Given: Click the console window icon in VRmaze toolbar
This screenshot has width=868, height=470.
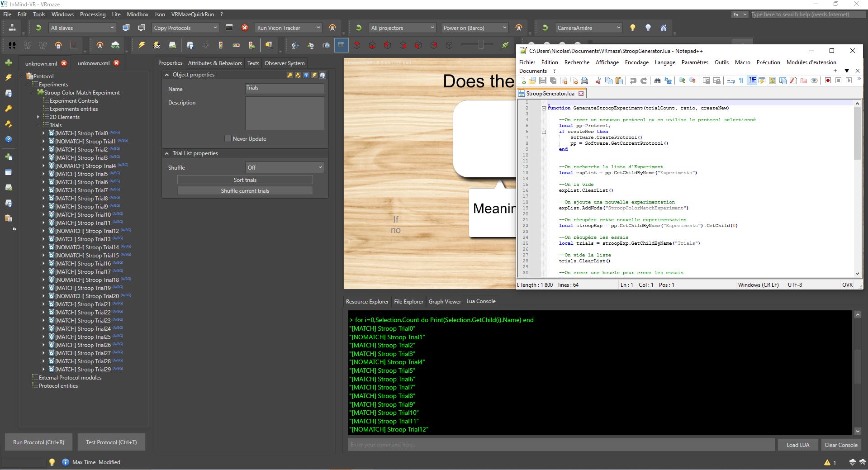Looking at the screenshot, I should click(229, 28).
